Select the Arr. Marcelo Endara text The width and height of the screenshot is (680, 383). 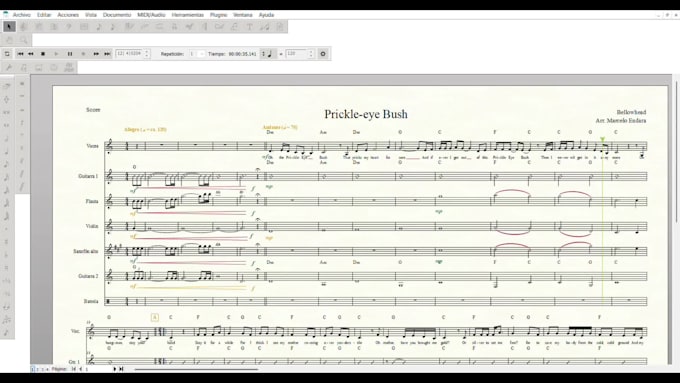(621, 121)
